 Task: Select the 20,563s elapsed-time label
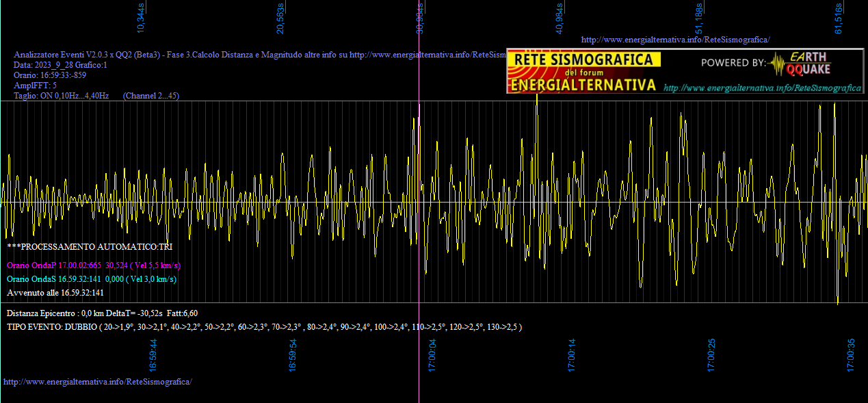click(280, 18)
